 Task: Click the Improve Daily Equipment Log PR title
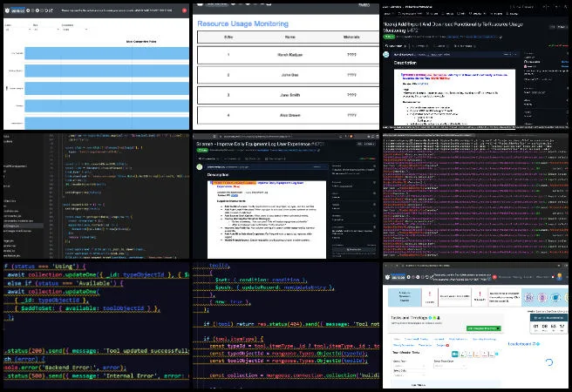point(260,145)
